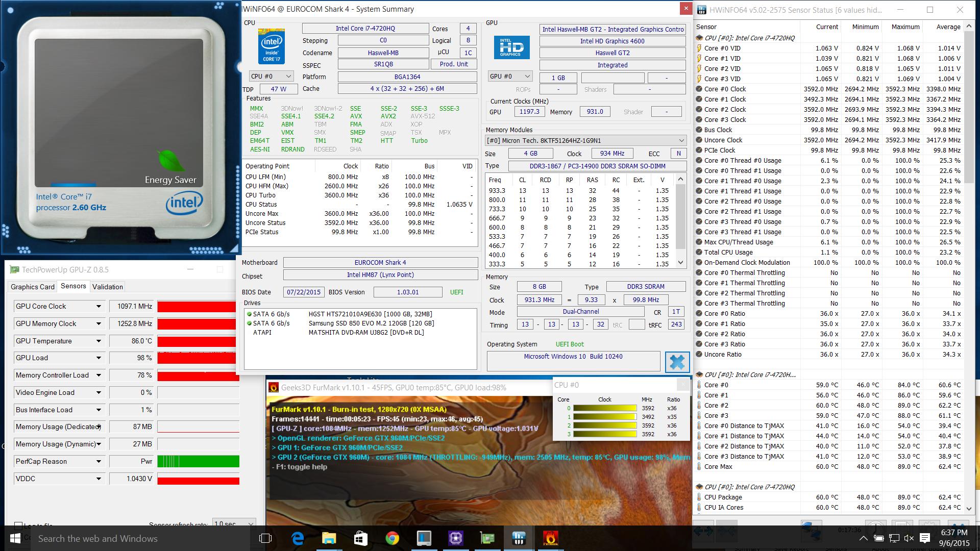Open the Validation tab in GPU-Z
This screenshot has height=551, width=980.
tap(108, 287)
